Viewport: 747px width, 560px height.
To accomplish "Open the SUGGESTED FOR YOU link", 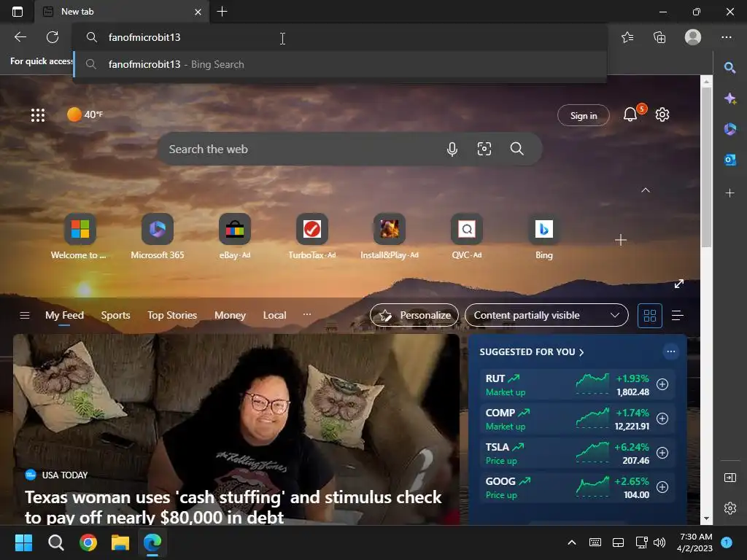I will 531,352.
